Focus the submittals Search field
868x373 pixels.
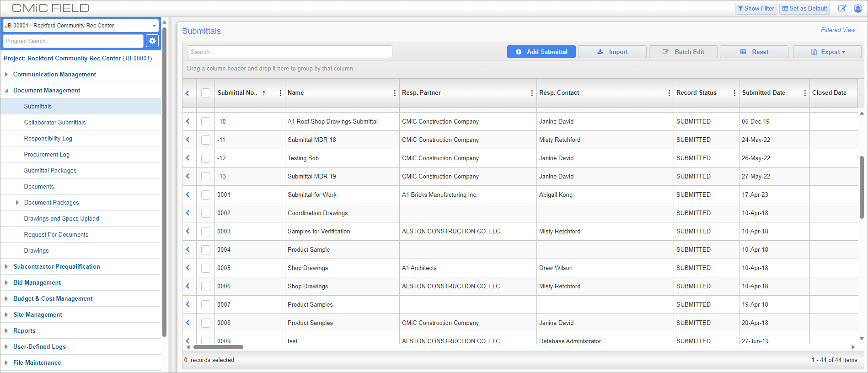[290, 52]
